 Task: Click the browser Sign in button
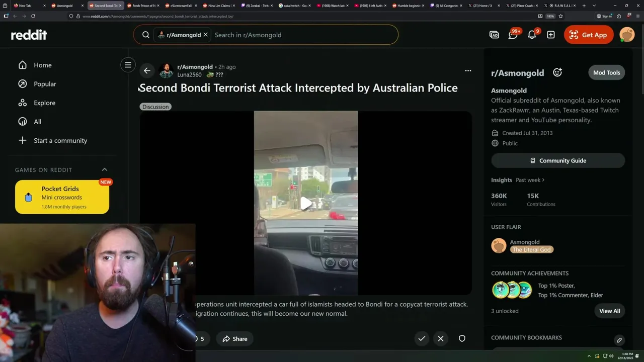(x=604, y=16)
